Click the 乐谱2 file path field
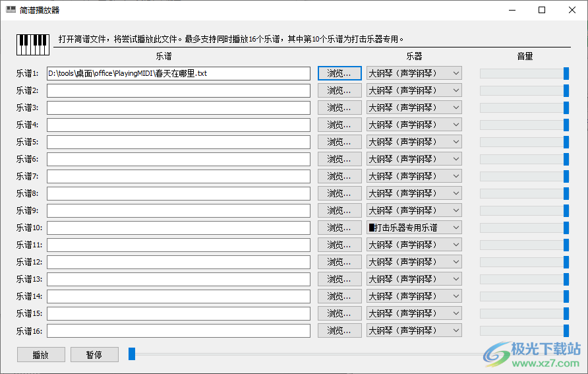588x374 pixels. [x=179, y=91]
